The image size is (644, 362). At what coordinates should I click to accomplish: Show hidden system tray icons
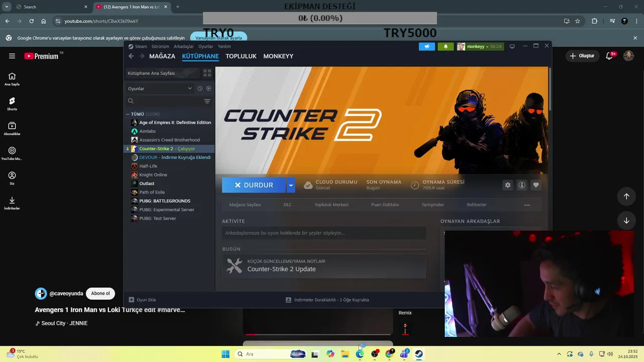[558, 354]
